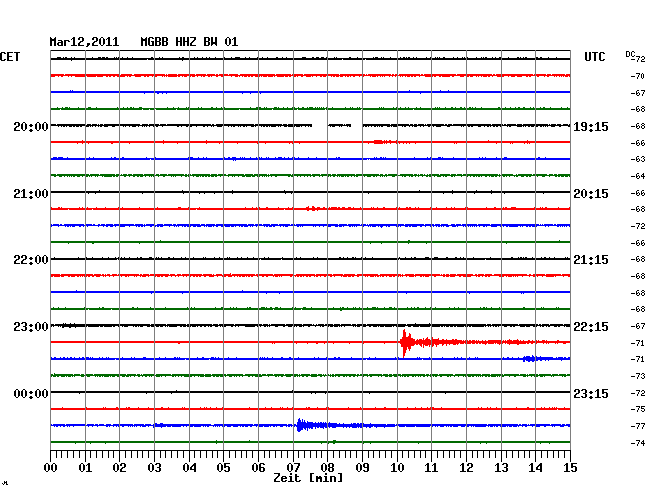Select the 20:00 CET row label
This screenshot has height=494, width=650.
31,127
